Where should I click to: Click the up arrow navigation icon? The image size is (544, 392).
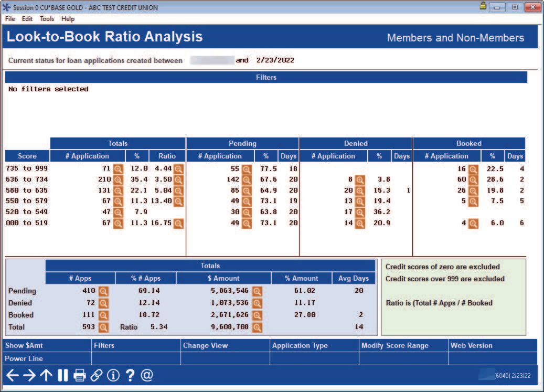tap(46, 375)
